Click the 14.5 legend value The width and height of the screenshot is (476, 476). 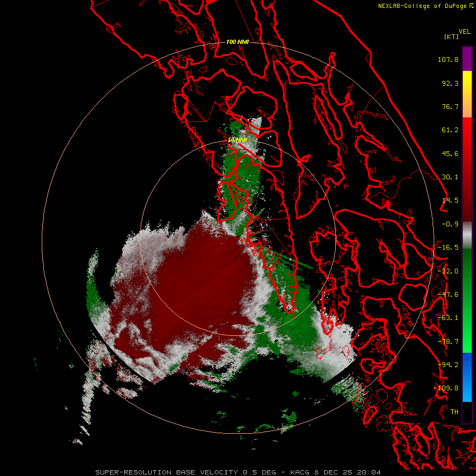[450, 200]
